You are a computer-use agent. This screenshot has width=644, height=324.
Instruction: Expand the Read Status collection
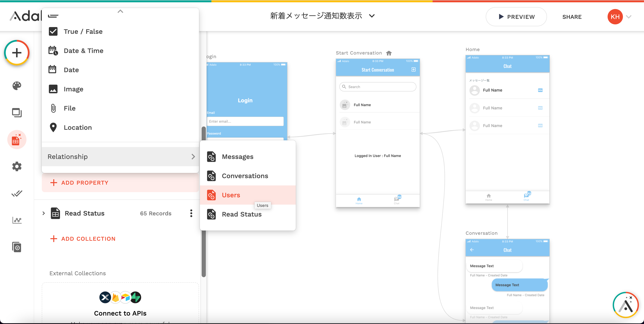(x=44, y=213)
